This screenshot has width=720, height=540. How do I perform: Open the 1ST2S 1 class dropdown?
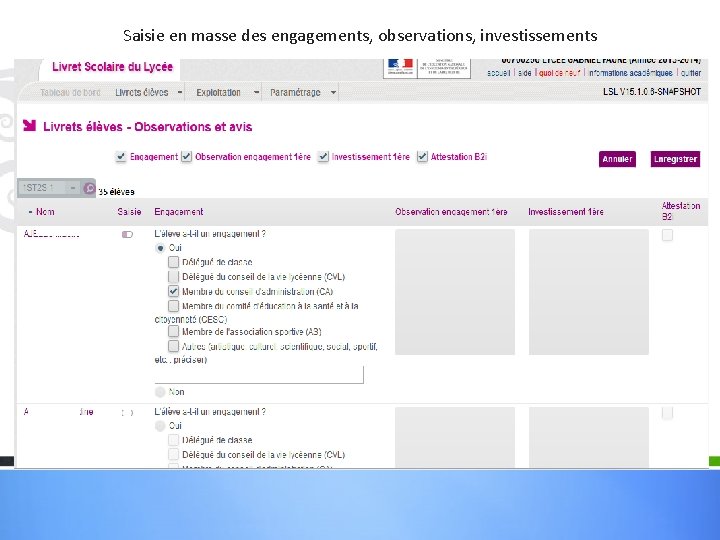pyautogui.click(x=49, y=188)
